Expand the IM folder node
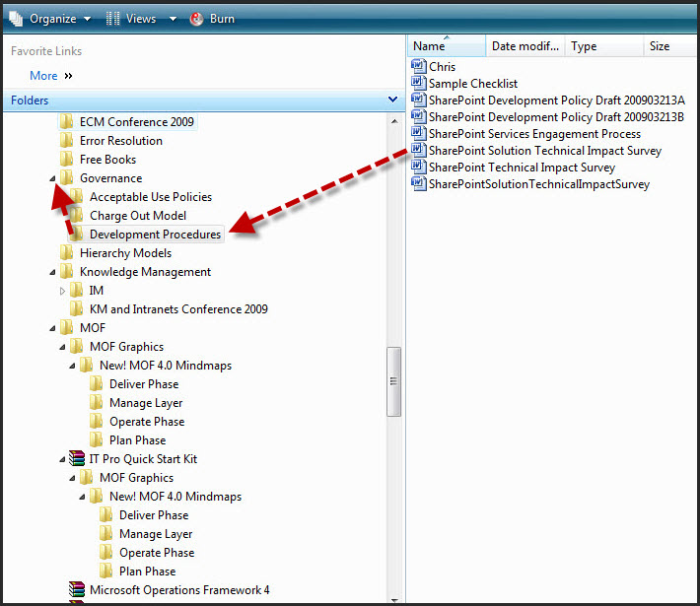This screenshot has height=606, width=700. [x=62, y=291]
